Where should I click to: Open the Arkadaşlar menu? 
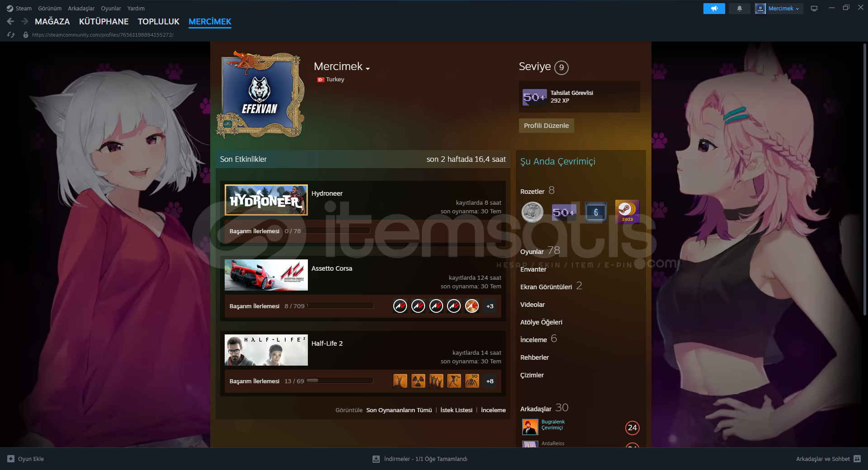point(81,8)
